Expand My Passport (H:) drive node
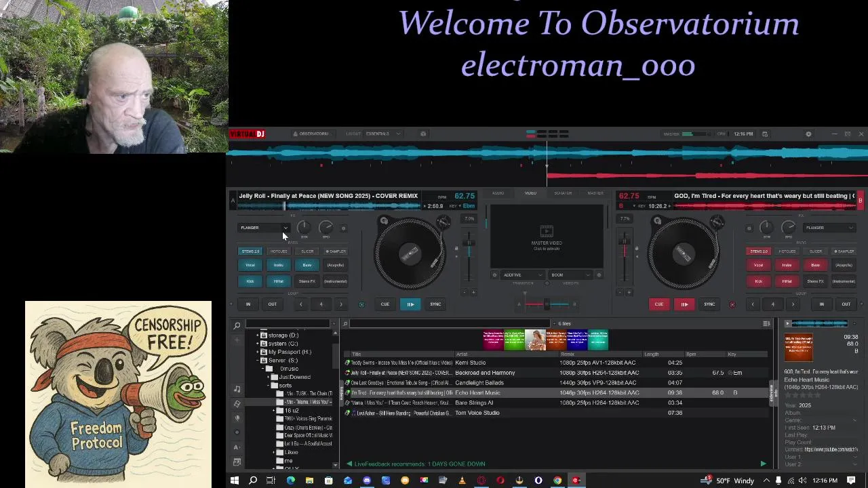Screen dimensions: 868x488 point(257,352)
